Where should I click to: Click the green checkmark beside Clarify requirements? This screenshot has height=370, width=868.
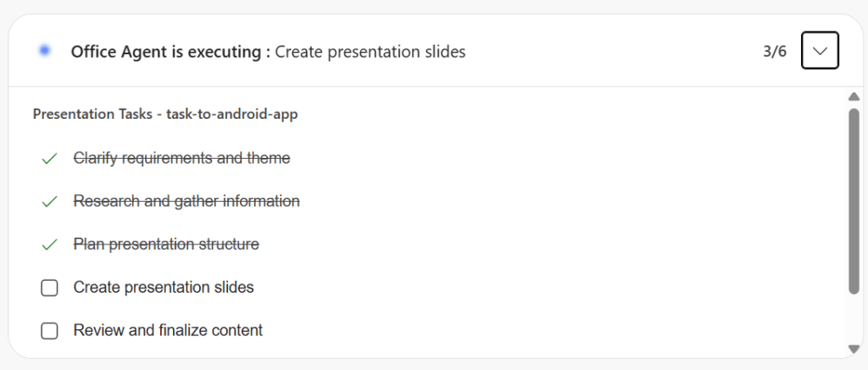coord(50,159)
